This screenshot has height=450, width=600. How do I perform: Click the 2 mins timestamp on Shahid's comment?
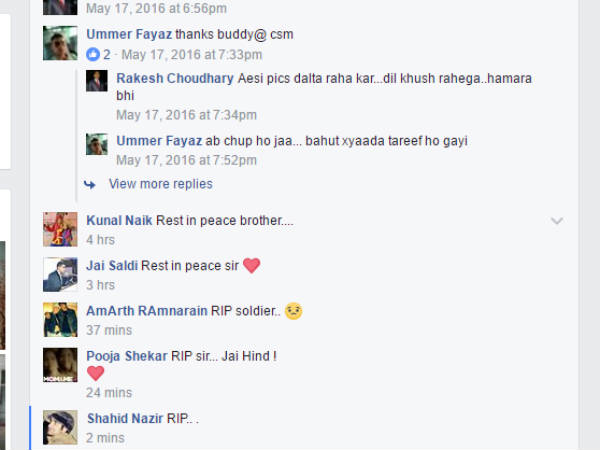tap(105, 438)
